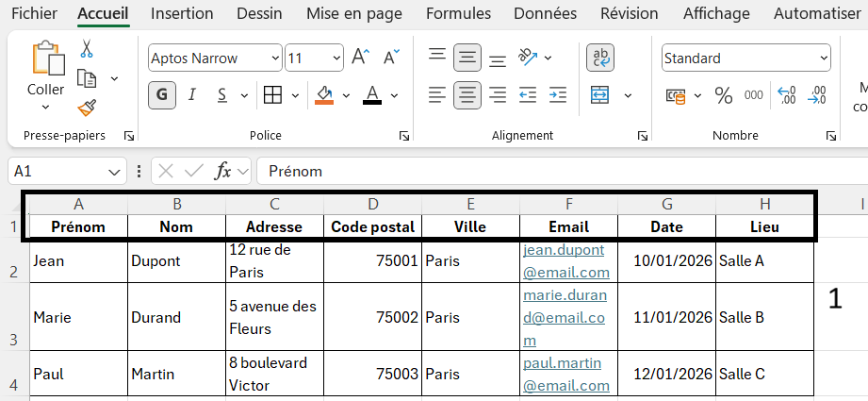868x401 pixels.
Task: Switch to Insertion ribbon tab
Action: pos(182,13)
